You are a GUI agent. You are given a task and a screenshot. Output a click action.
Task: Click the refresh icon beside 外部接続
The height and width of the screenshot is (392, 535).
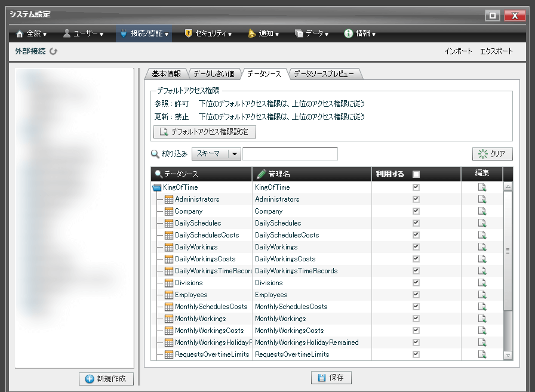pos(54,51)
